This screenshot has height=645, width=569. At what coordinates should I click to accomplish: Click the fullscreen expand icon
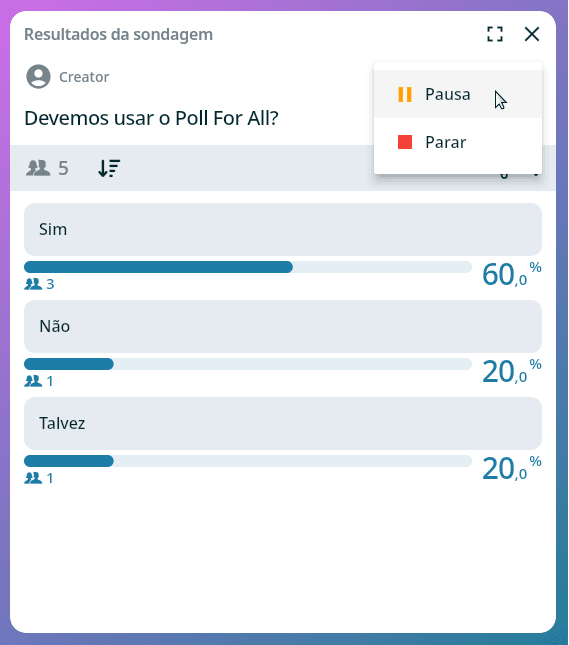pyautogui.click(x=495, y=34)
